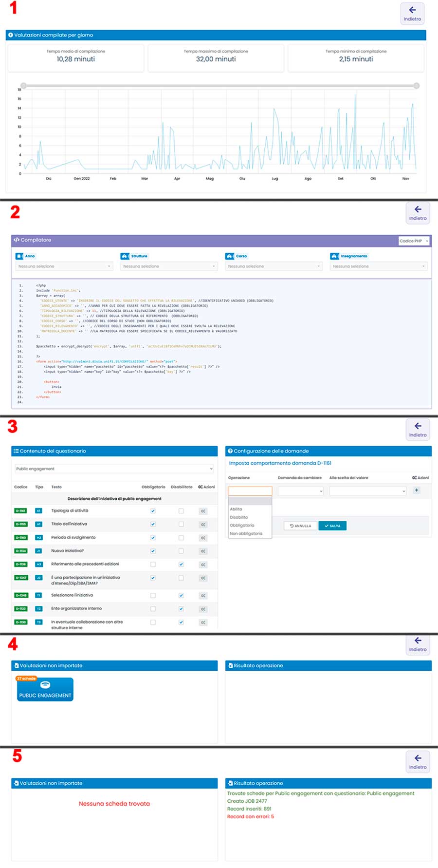
Task: Click gear icon for Ente organizzatore interno
Action: [203, 609]
